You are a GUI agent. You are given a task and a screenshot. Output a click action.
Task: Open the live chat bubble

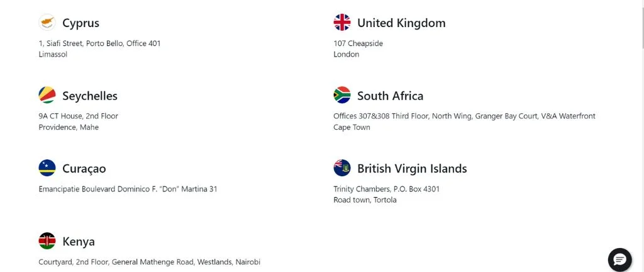[x=619, y=259]
